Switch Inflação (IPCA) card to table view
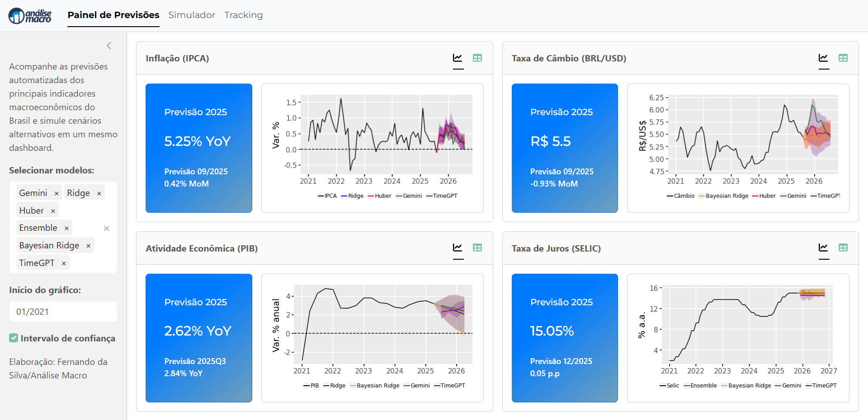868x420 pixels. [477, 58]
